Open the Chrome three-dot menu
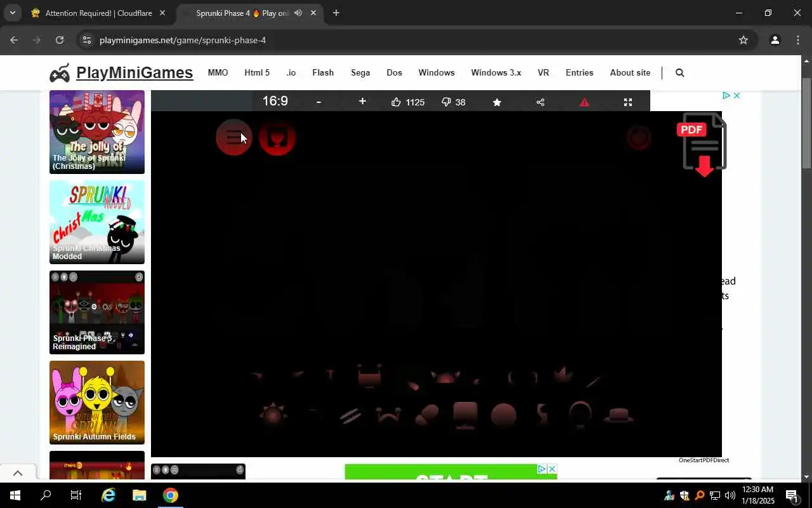812x508 pixels. click(x=798, y=40)
